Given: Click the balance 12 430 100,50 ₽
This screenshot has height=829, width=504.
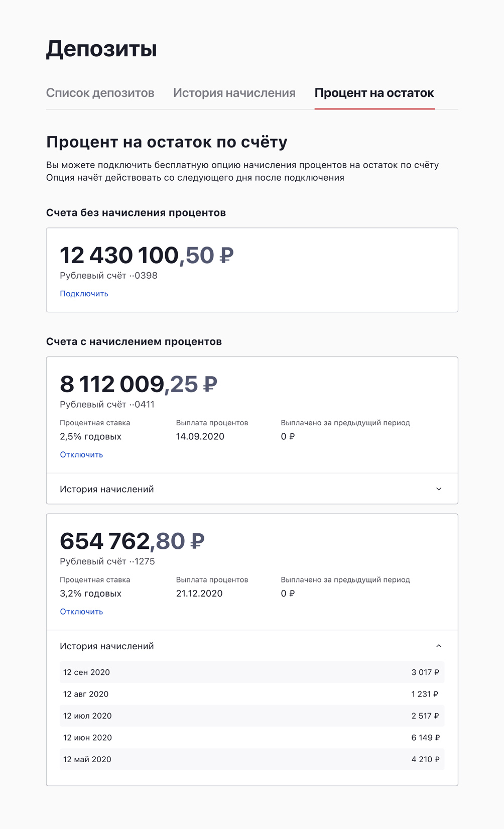Looking at the screenshot, I should coord(146,255).
